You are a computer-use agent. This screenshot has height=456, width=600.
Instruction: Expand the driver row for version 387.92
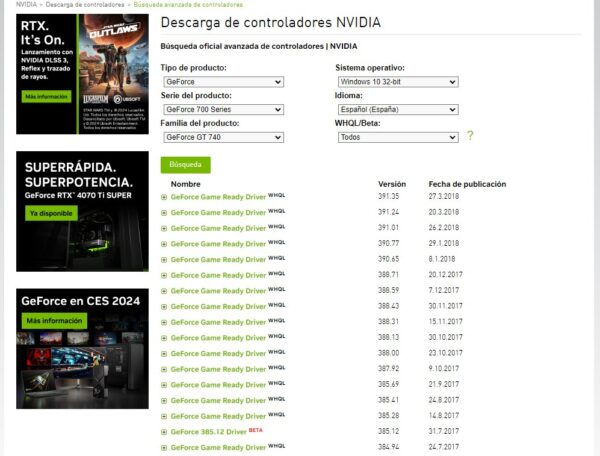[164, 370]
